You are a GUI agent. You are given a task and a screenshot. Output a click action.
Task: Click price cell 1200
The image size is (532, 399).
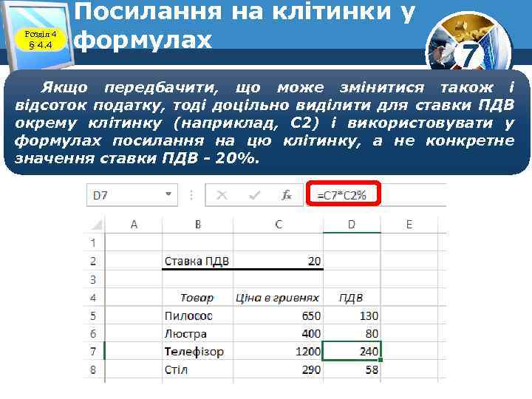coord(279,352)
